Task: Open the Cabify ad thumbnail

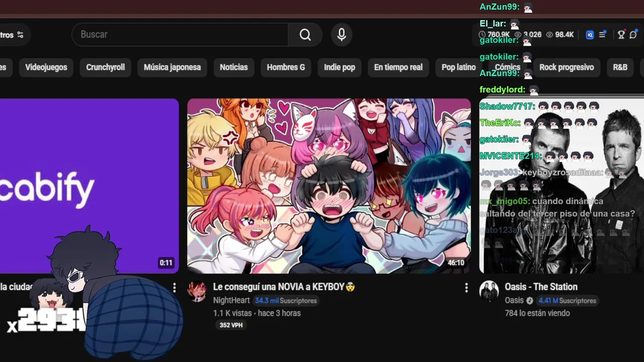Action: [x=89, y=186]
